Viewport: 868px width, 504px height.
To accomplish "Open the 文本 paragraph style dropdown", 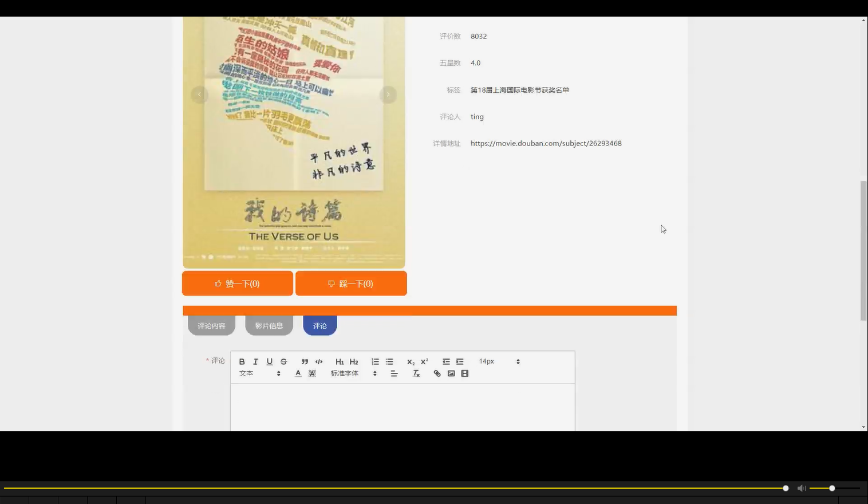I will [260, 373].
